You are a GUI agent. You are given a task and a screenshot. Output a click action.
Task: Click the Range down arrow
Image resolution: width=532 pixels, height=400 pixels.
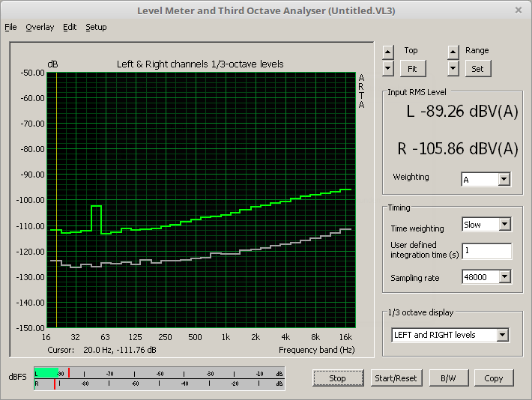[453, 68]
